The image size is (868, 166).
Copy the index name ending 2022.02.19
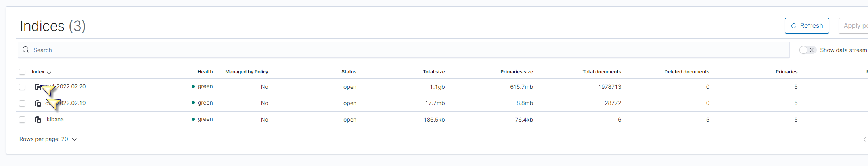(38, 103)
